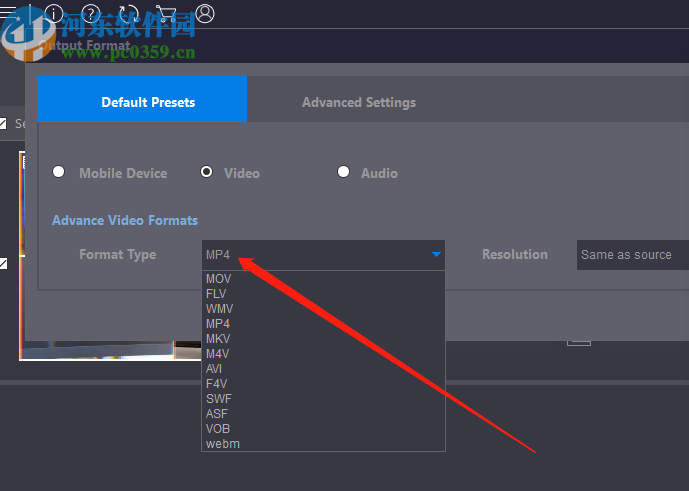Pick AVI in the format list

(215, 369)
